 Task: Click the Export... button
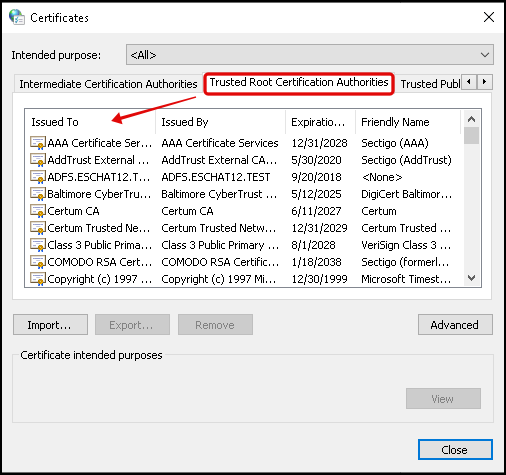(x=132, y=325)
